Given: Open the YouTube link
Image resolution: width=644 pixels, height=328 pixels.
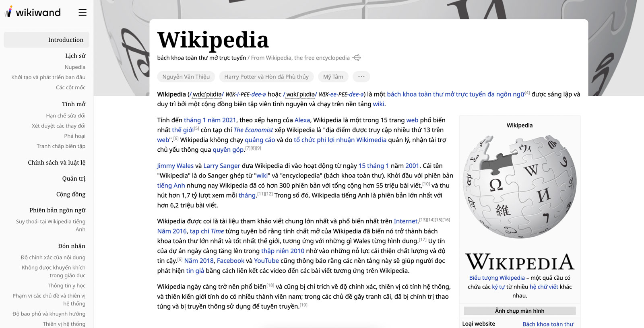Looking at the screenshot, I should click(266, 261).
